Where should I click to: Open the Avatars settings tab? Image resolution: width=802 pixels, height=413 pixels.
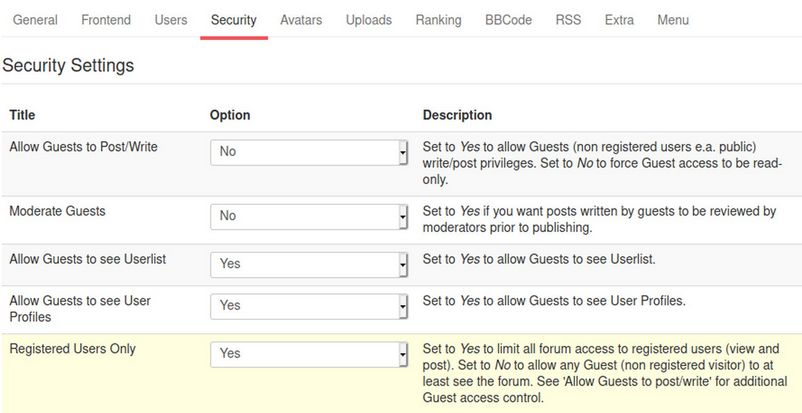click(301, 20)
